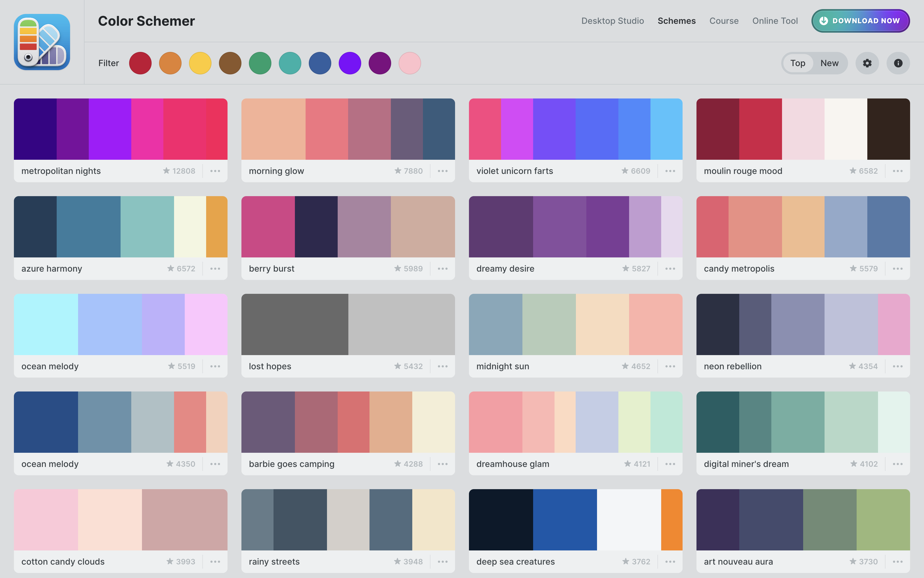924x578 pixels.
Task: Open the info icon button
Action: pos(898,63)
